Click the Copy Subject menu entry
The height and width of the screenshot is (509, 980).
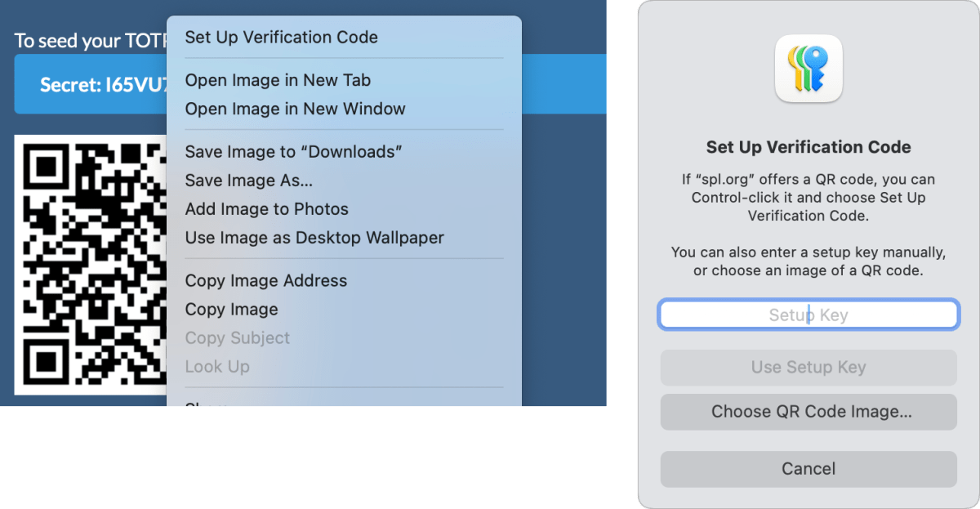[x=237, y=338]
